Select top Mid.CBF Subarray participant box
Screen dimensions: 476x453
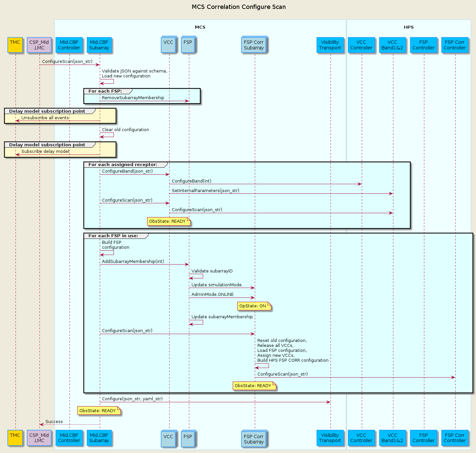99,45
